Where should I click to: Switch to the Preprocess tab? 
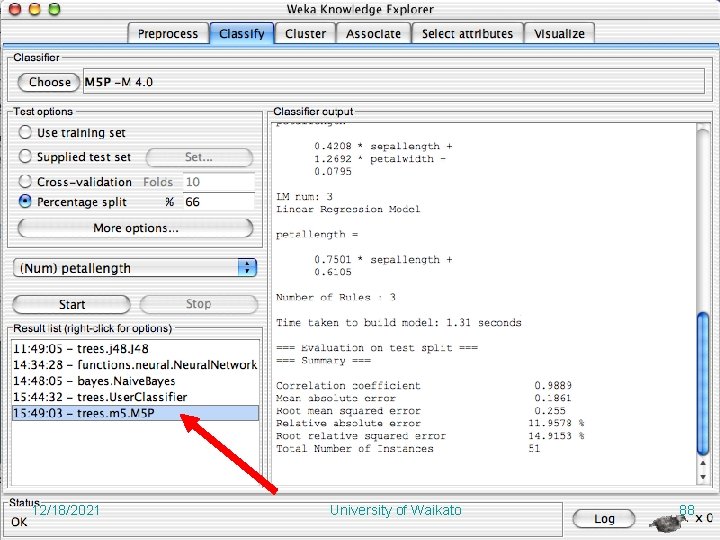(168, 34)
